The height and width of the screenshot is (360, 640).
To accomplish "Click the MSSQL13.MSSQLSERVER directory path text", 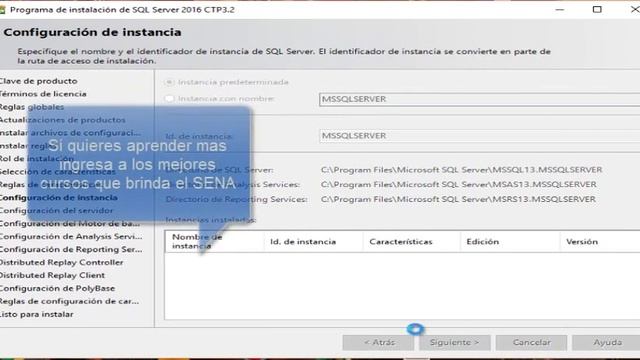I will coord(462,170).
